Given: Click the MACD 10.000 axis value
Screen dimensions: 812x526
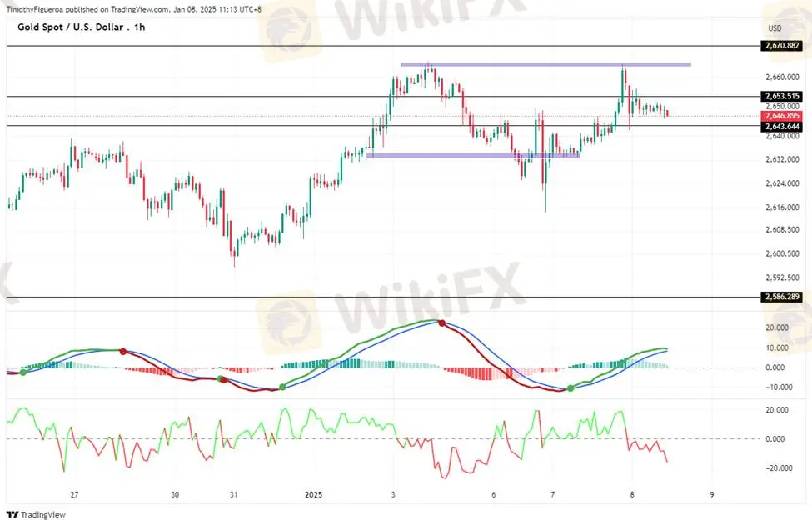Looking at the screenshot, I should (779, 348).
